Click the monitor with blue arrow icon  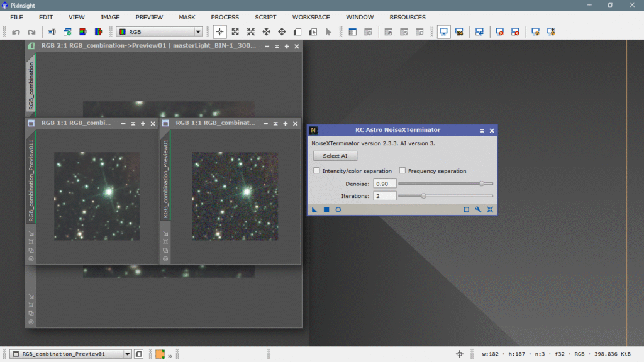pos(479,32)
